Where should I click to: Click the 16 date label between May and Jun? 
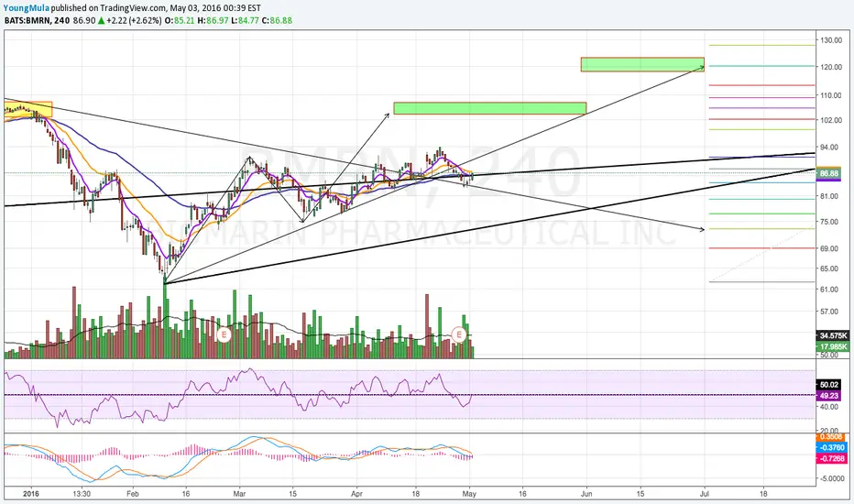523,494
